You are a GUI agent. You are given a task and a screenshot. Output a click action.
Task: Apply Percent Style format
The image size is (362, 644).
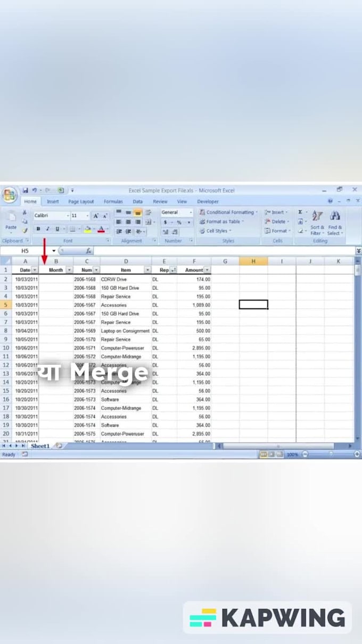pos(179,222)
